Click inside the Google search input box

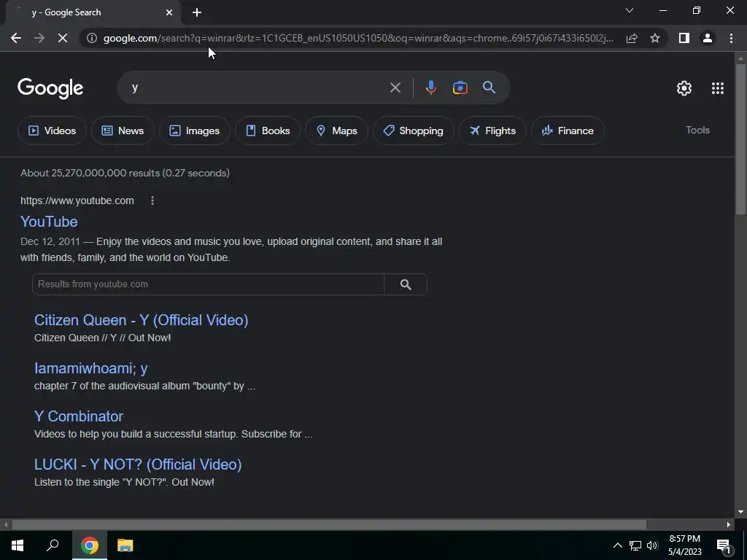coord(258,87)
